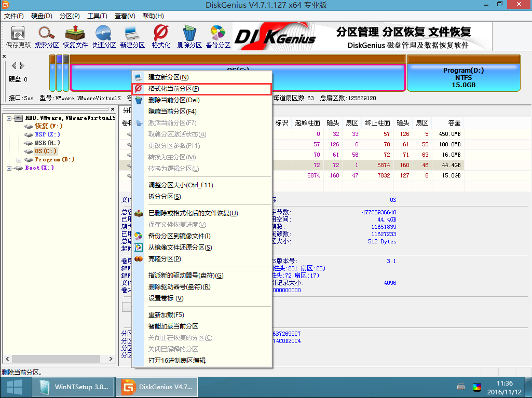This screenshot has height=398, width=532.
Task: Open the 查看(V) menu
Action: (x=125, y=16)
